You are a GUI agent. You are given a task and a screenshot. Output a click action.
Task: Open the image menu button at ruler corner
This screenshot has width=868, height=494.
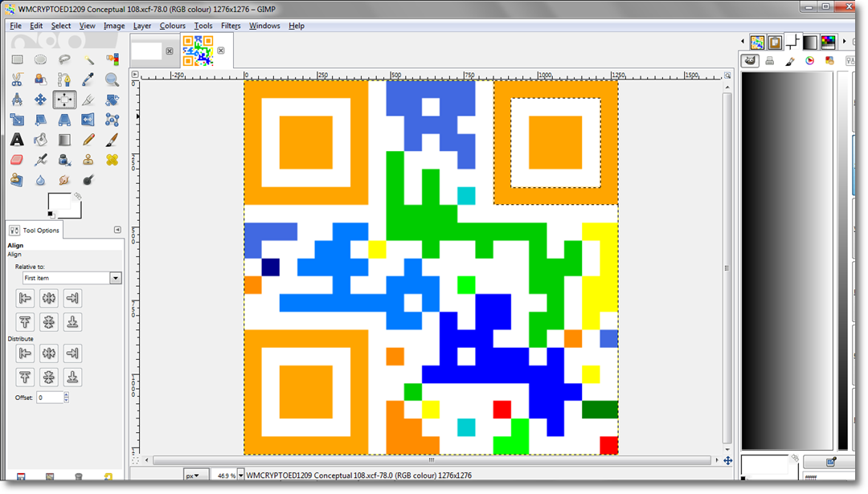(135, 75)
